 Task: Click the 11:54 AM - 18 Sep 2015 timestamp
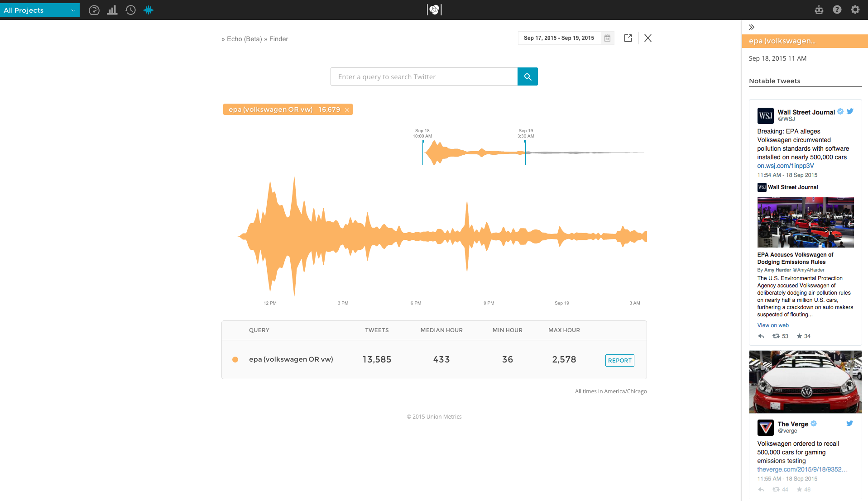pos(787,175)
